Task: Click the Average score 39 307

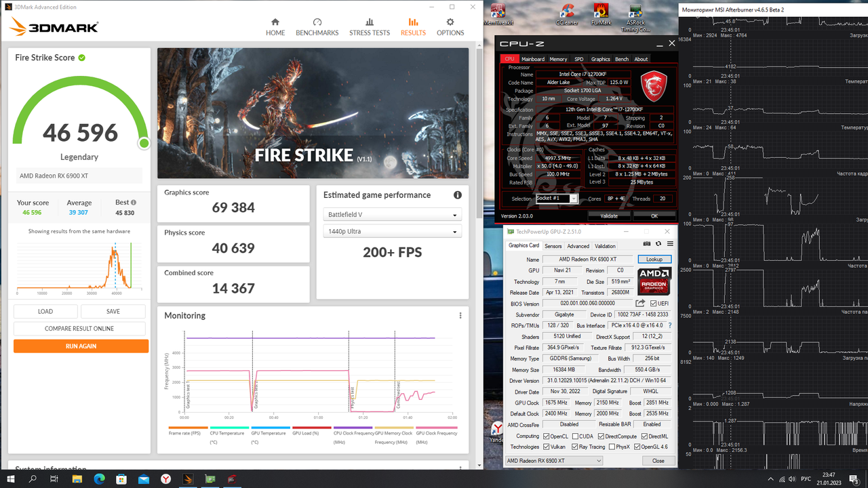Action: tap(79, 212)
